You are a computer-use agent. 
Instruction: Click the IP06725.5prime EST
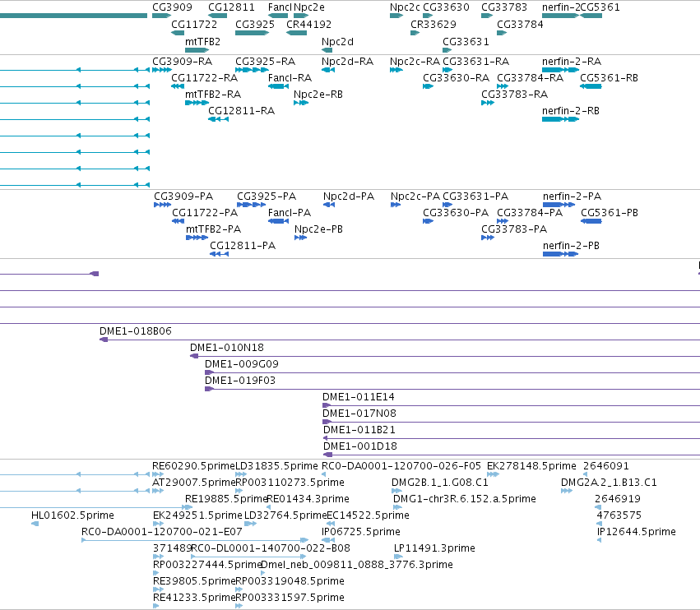pos(328,540)
